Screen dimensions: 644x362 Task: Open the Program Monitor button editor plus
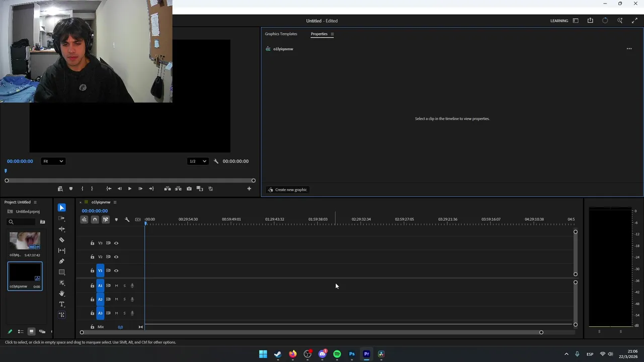[x=249, y=189]
